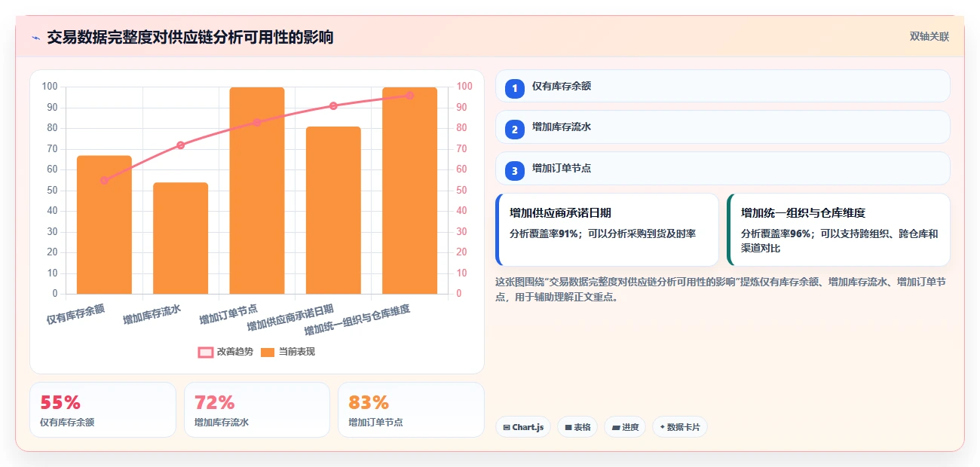Viewport: 980px width, 467px height.
Task: Click trend line point above 增加供应商承诺日期
Action: (333, 106)
